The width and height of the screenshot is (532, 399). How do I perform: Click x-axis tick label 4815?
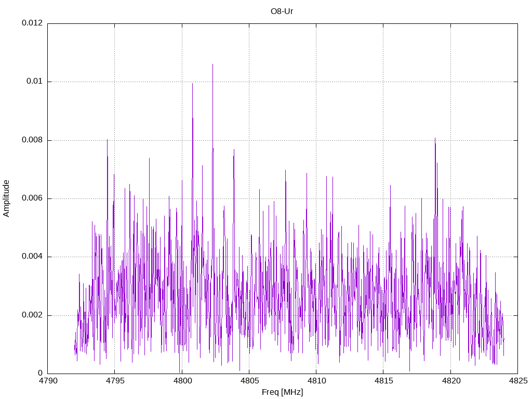(x=384, y=381)
